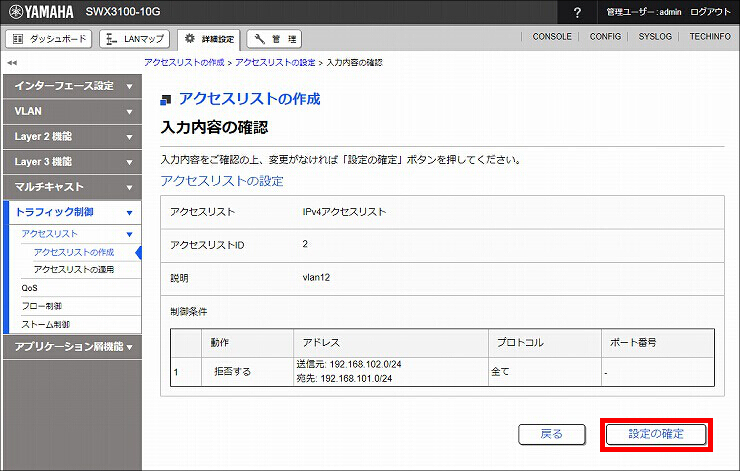Click the 戻る button
Viewport: 740px width, 471px height.
[552, 434]
